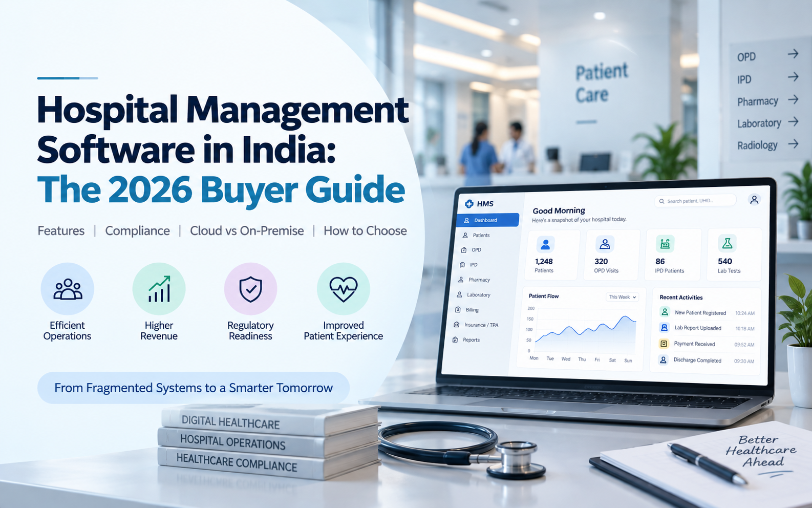
Task: Click the 'HEALTHCARE COMPLIANCE' book spine
Action: pyautogui.click(x=237, y=462)
